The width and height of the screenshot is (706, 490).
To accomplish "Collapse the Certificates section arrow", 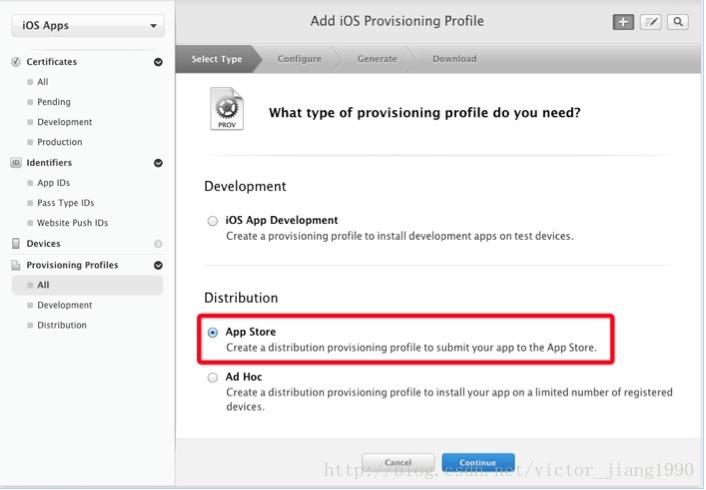I will [158, 62].
